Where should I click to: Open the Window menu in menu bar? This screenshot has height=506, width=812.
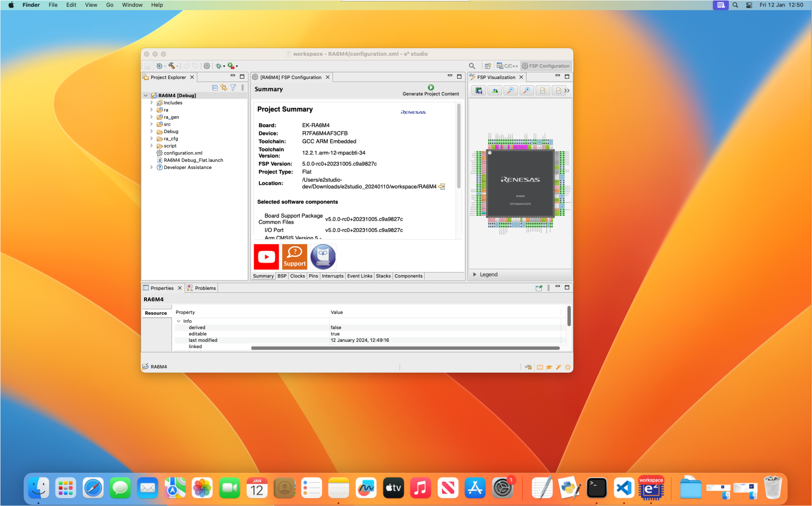(132, 5)
